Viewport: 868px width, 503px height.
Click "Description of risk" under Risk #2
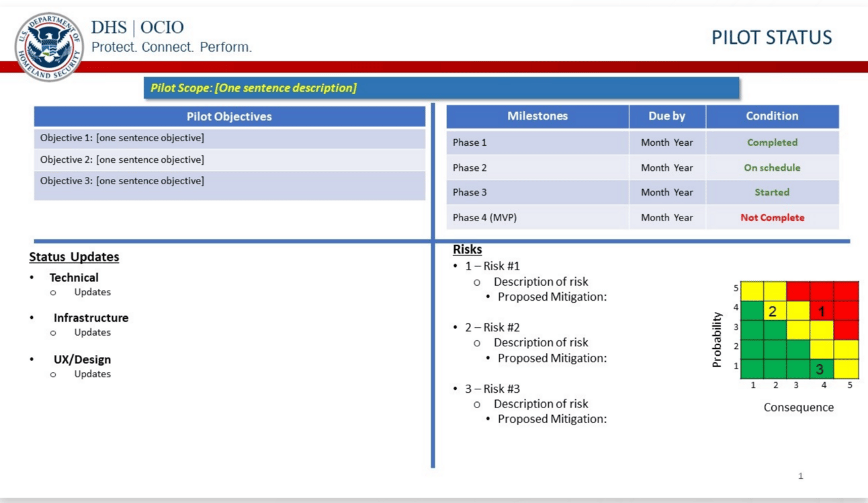(x=541, y=343)
